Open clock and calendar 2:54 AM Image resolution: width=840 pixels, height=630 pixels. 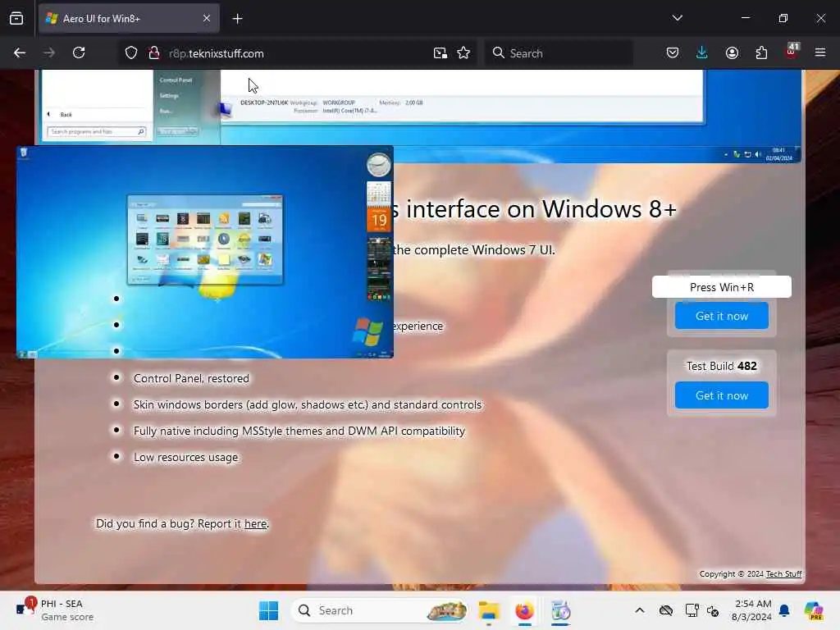(752, 610)
